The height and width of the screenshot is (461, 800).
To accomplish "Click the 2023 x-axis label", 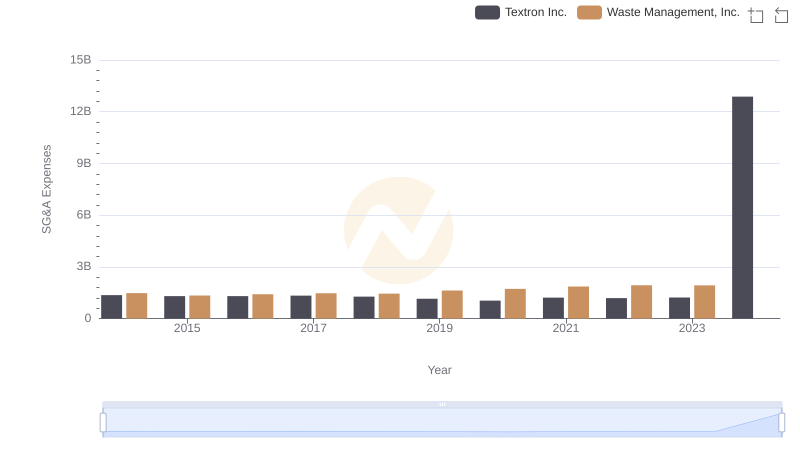I will [x=692, y=328].
